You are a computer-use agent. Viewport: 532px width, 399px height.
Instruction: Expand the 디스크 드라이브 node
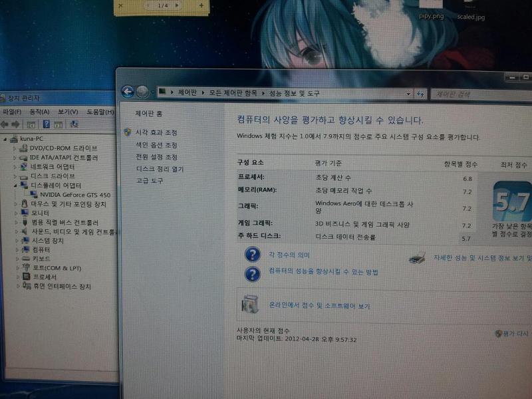pyautogui.click(x=15, y=176)
